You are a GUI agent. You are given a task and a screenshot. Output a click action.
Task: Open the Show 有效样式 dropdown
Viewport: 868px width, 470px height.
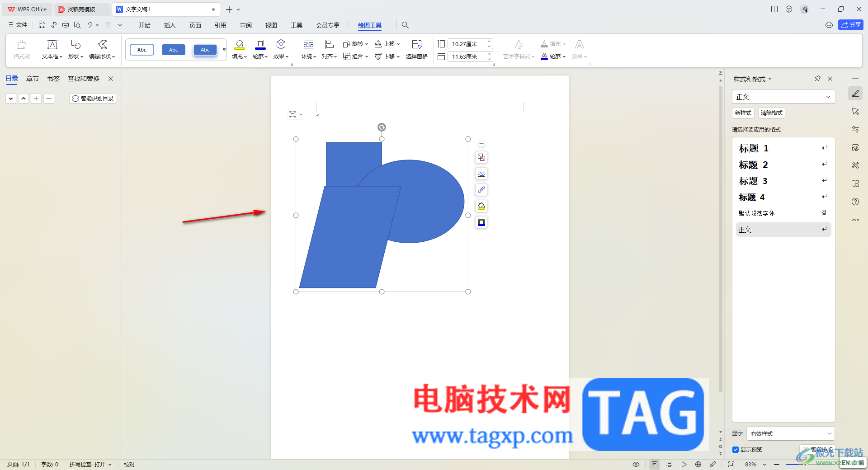[x=790, y=433]
